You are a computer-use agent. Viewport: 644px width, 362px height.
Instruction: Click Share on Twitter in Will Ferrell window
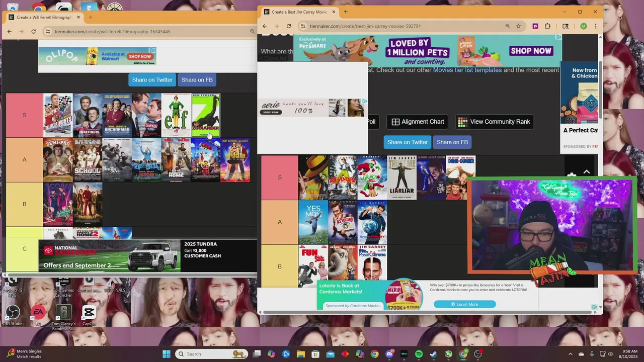tap(152, 80)
